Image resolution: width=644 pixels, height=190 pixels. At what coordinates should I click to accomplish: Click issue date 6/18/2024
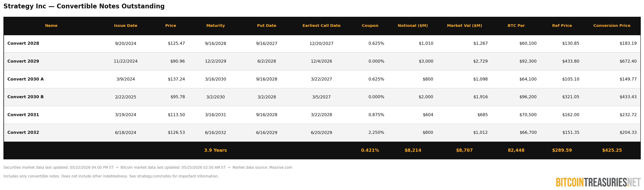[125, 133]
